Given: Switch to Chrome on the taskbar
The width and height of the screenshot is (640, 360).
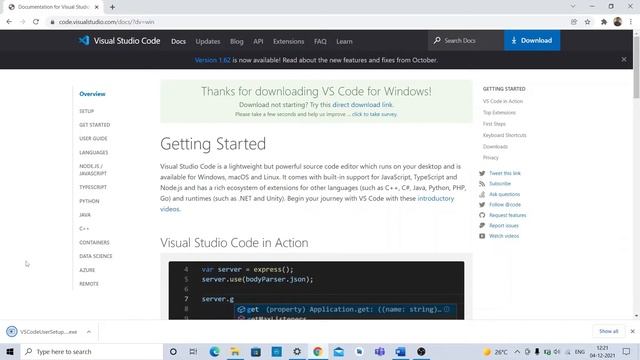Looking at the screenshot, I should pos(318,351).
